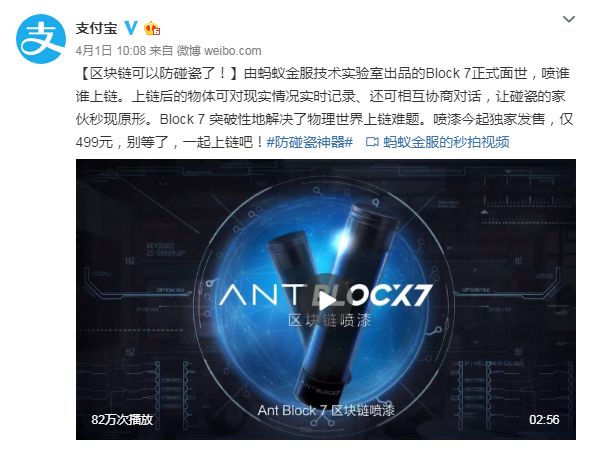
Task: Click the headline 【区块链可以防碰瓷了！】
Action: tap(158, 74)
